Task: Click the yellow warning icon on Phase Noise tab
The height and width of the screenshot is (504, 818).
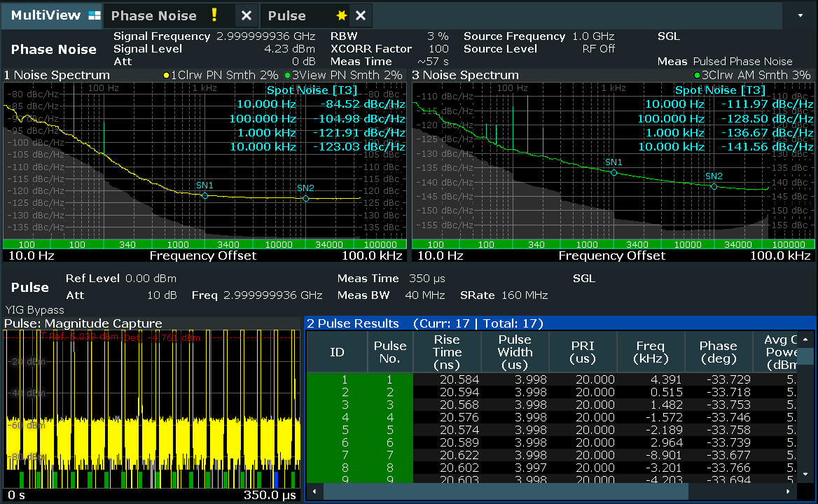Action: point(215,15)
